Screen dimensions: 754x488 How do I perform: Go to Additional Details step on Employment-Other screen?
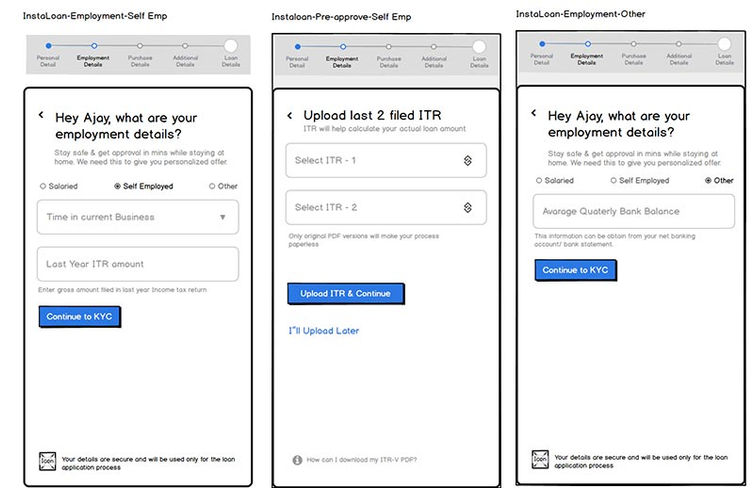point(679,44)
